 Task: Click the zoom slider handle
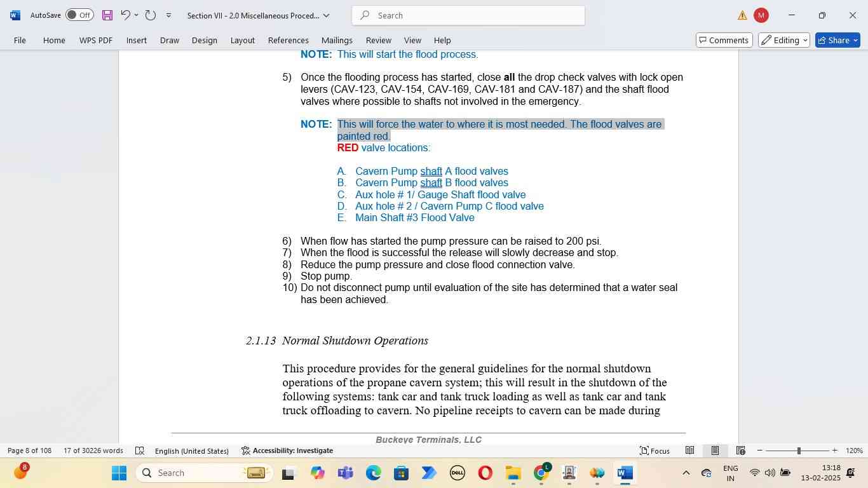[x=799, y=451]
